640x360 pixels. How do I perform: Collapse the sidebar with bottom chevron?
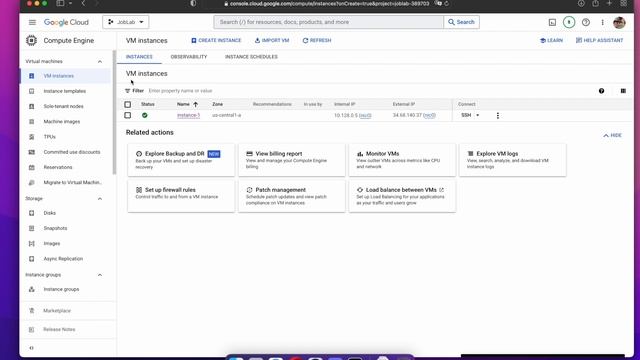pos(31,348)
